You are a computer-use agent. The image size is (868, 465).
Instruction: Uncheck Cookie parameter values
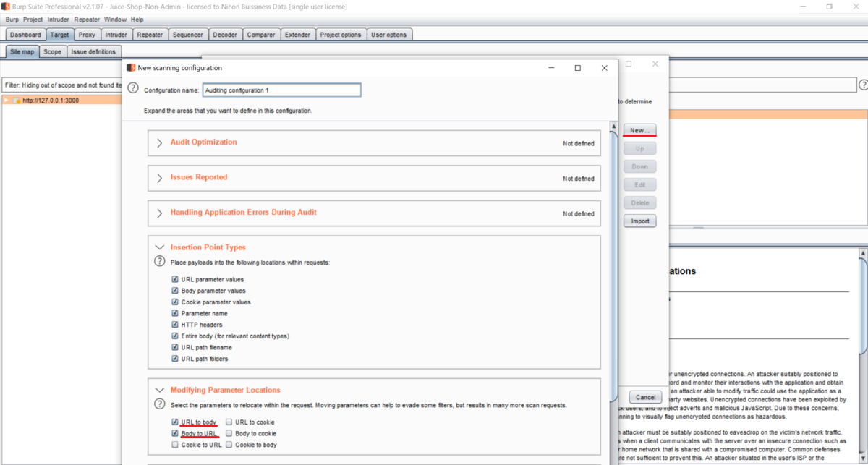(175, 302)
